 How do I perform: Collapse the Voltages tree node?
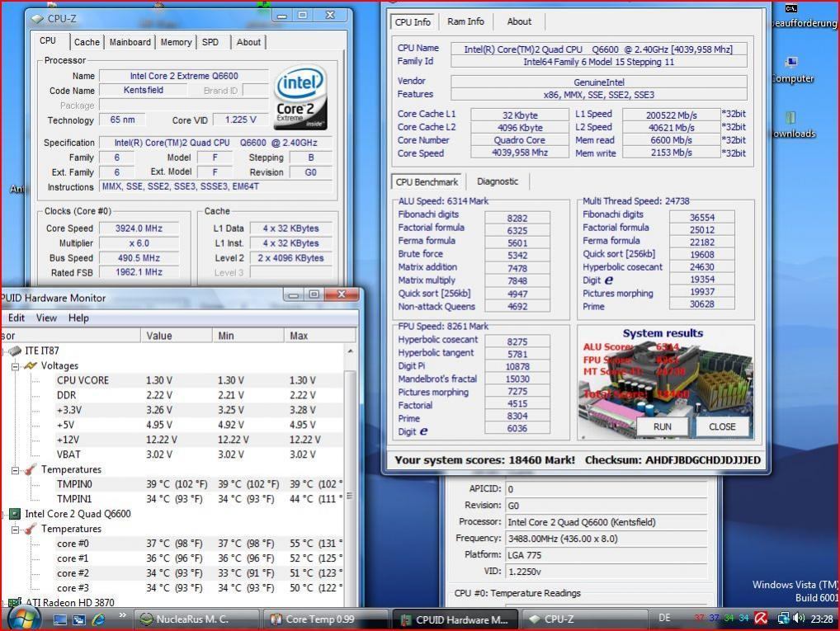click(x=16, y=366)
